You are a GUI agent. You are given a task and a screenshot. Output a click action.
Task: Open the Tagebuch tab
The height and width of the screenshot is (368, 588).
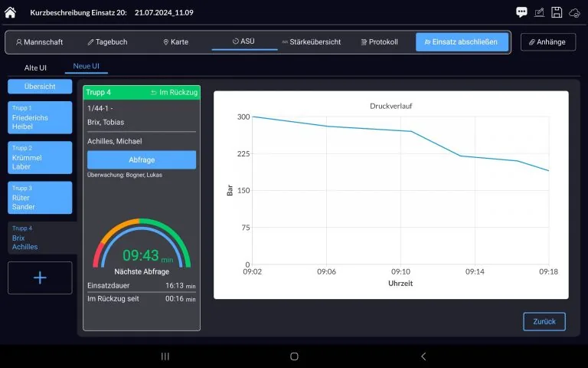107,42
